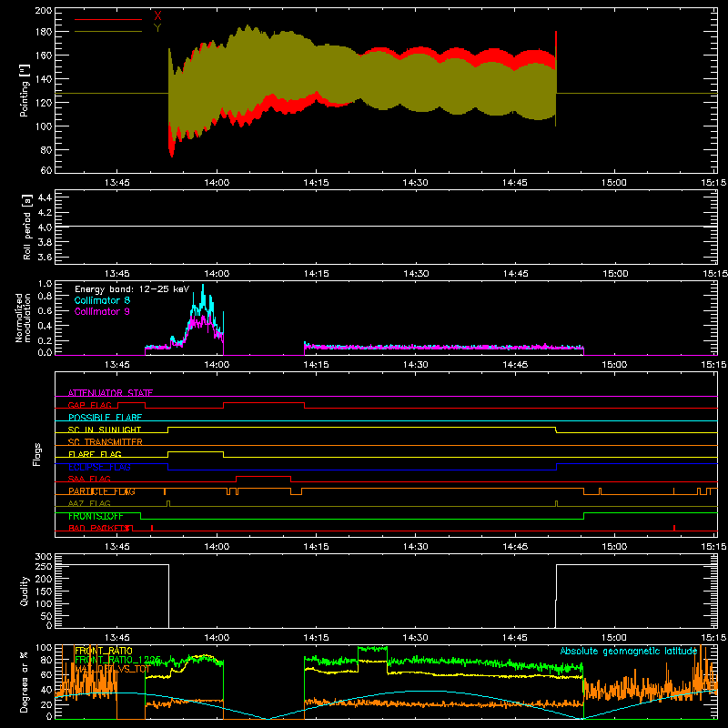Screen dimensions: 728x728
Task: Click the Collimator 9 legend entry
Action: pos(102,311)
